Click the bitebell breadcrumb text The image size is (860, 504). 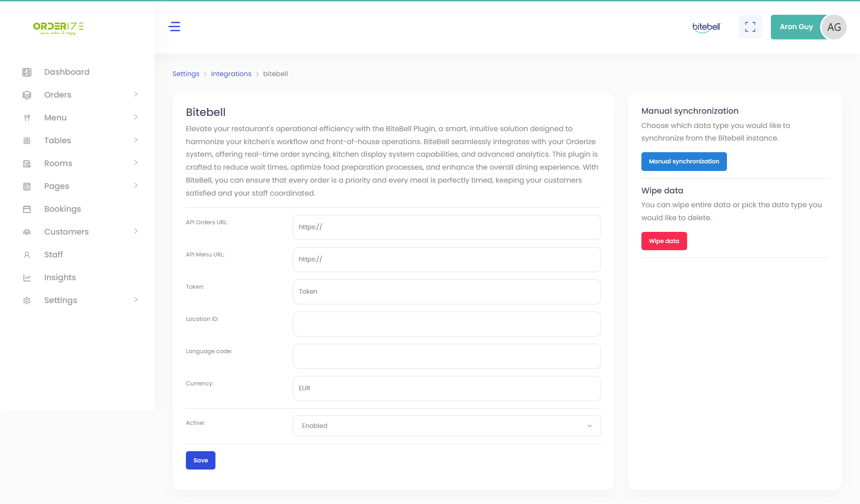[275, 74]
